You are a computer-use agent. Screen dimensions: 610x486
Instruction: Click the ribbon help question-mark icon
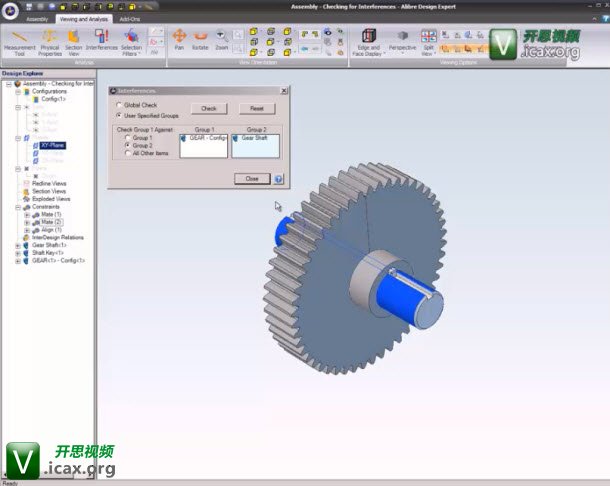(606, 19)
